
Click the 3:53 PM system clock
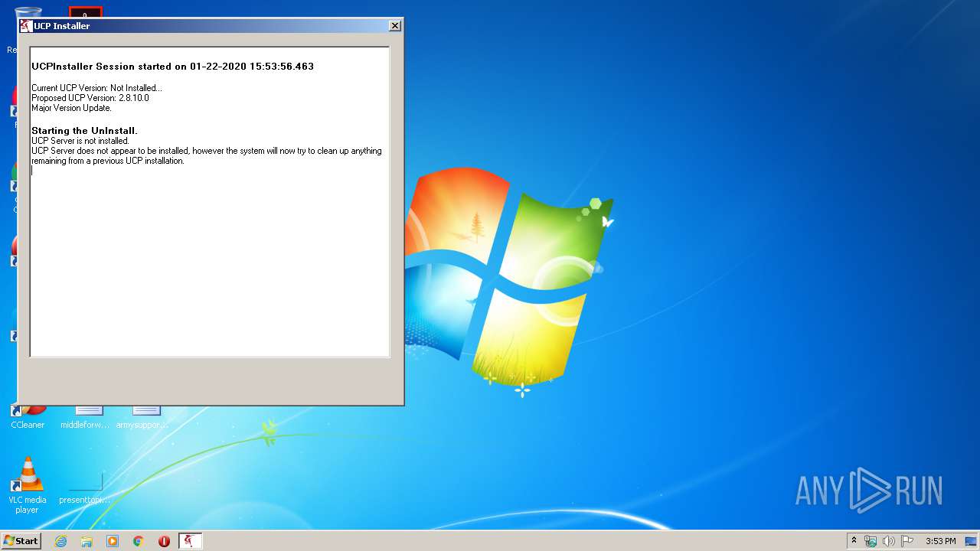coord(940,541)
